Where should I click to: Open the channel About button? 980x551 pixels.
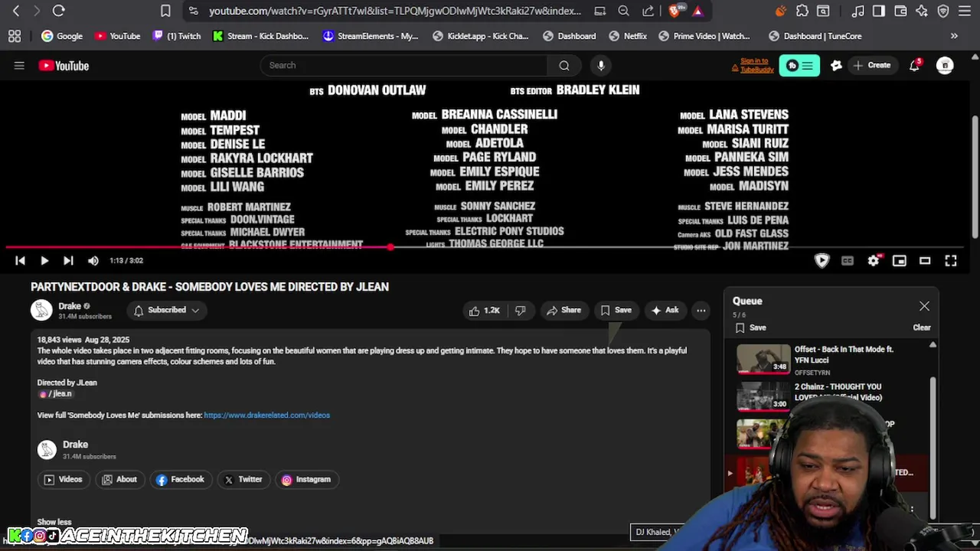(119, 480)
